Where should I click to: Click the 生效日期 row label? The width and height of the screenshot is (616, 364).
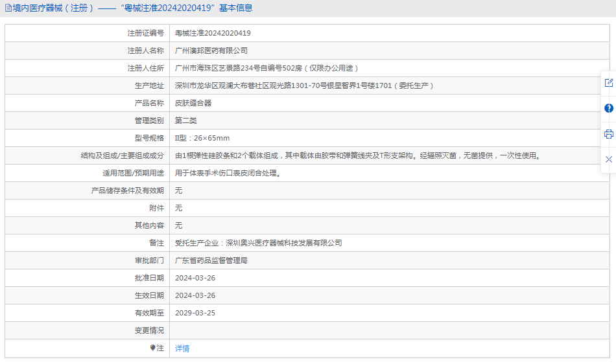pyautogui.click(x=149, y=295)
